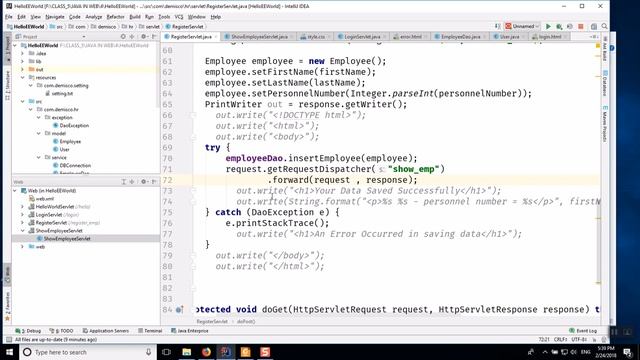Show hidden editor tabs dropdown

tap(594, 37)
